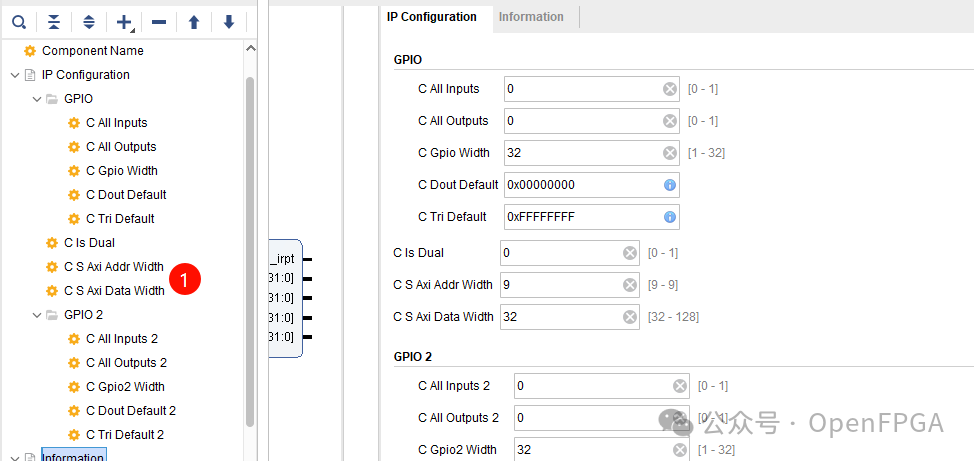Screen dimensions: 974x461
Task: Select C All Outputs tree item
Action: coord(121,147)
